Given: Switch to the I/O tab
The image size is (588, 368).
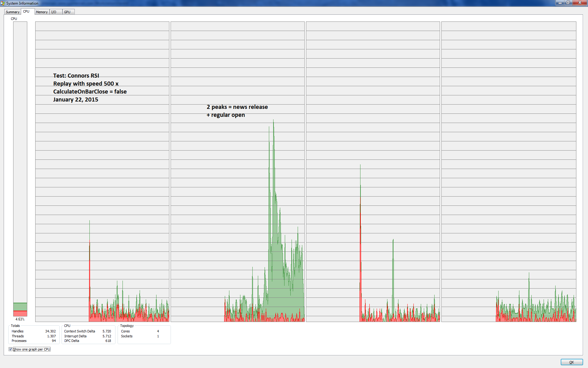Looking at the screenshot, I should click(x=54, y=12).
